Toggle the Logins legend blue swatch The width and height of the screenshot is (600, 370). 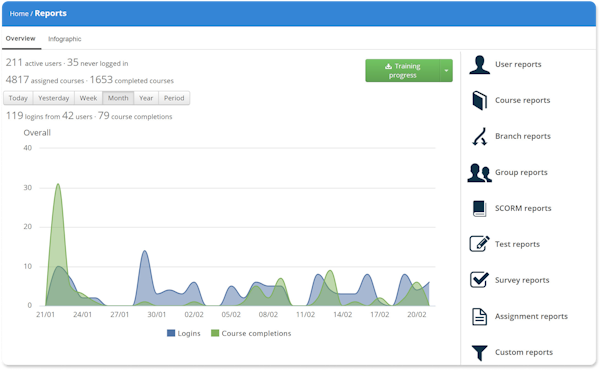pyautogui.click(x=171, y=333)
